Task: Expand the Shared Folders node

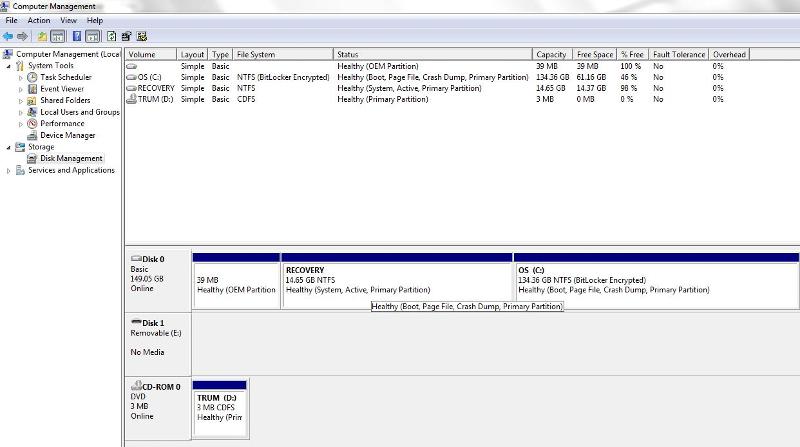Action: [x=21, y=101]
